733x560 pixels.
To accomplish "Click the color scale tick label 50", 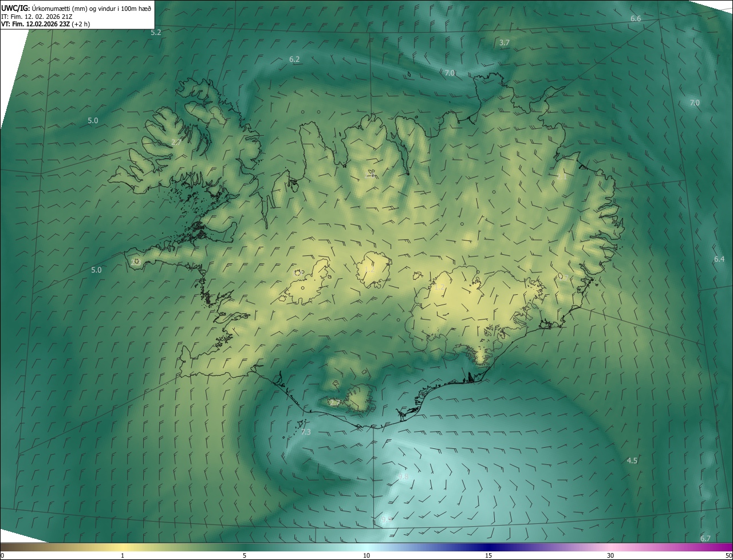I will point(728,556).
